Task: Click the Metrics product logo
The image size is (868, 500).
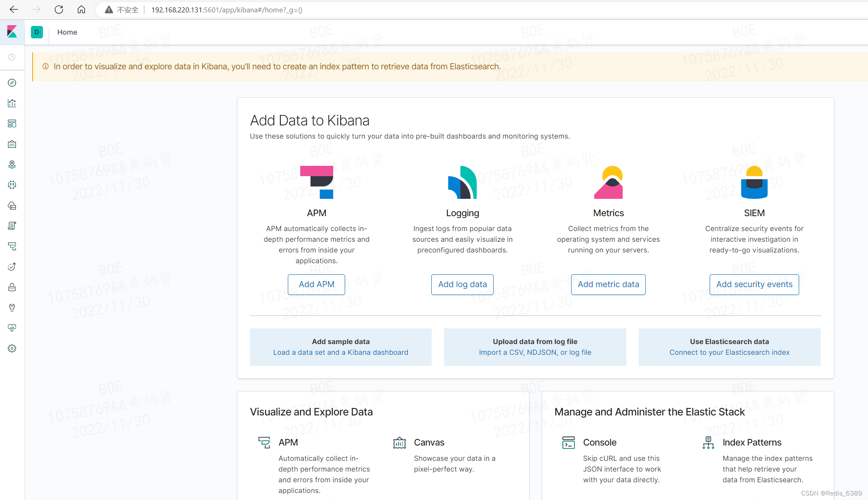Action: tap(608, 182)
